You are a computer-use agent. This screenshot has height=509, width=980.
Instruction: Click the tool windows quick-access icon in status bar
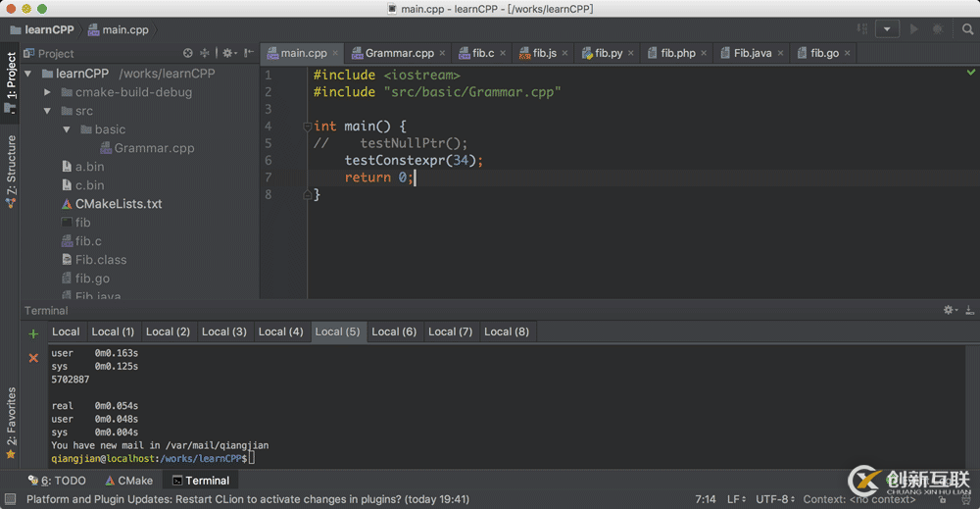pyautogui.click(x=10, y=499)
